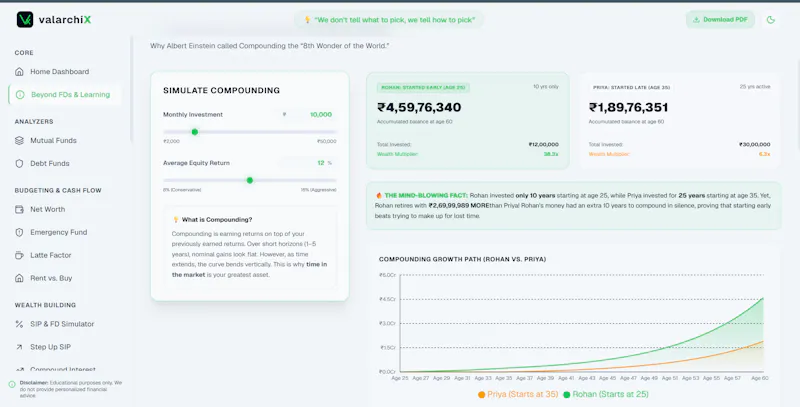The width and height of the screenshot is (800, 407).
Task: Click the '10 yrs only' label
Action: point(546,87)
